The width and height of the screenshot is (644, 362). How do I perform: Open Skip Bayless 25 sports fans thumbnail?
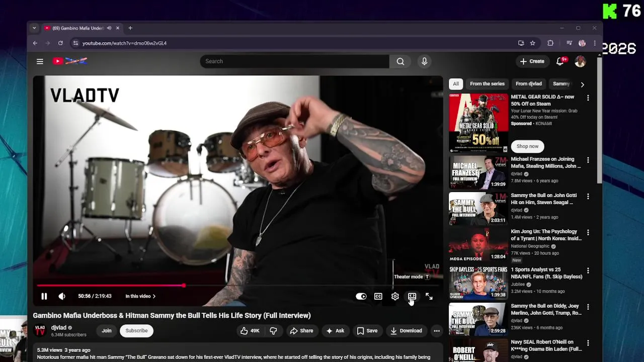tap(478, 282)
